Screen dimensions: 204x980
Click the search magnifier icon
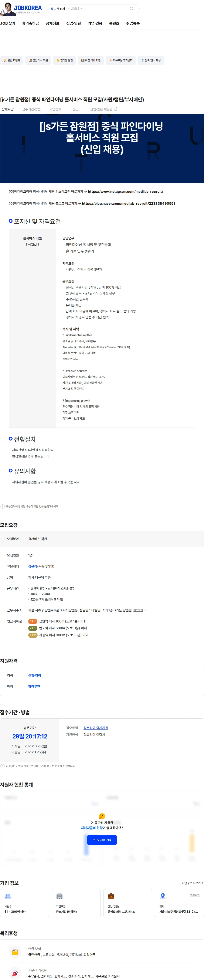click(x=132, y=9)
